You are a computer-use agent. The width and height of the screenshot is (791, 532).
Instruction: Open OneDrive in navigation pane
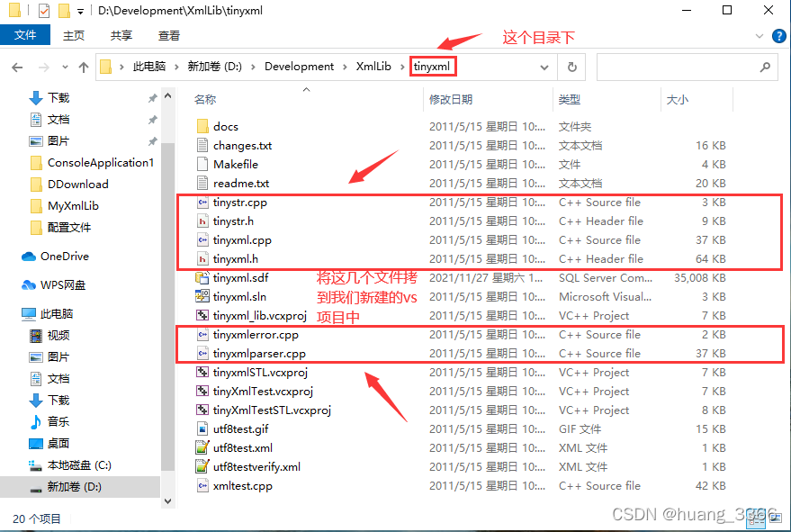tap(56, 257)
